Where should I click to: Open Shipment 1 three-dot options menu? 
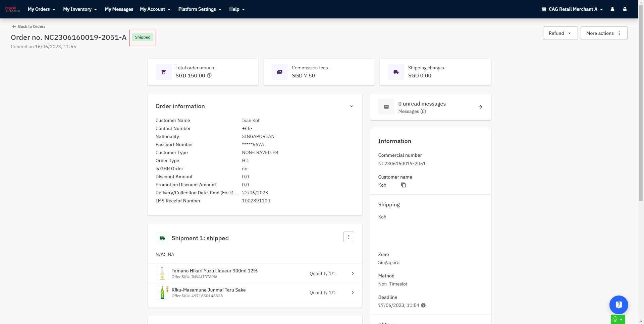click(x=348, y=237)
